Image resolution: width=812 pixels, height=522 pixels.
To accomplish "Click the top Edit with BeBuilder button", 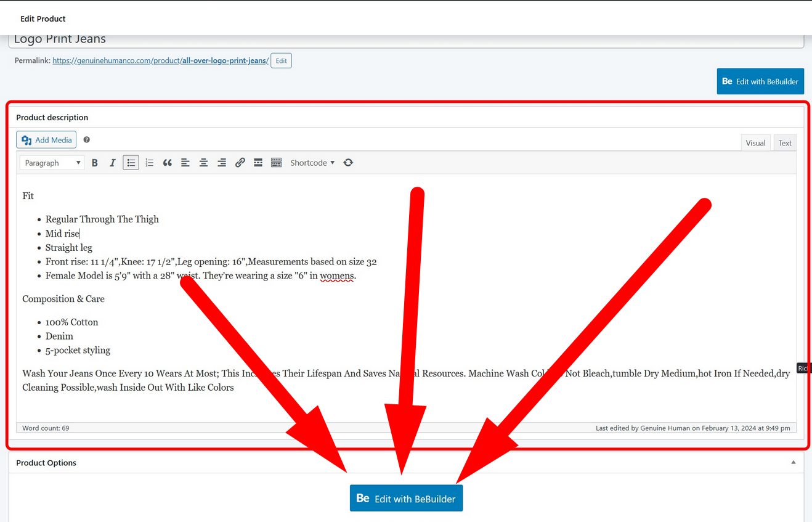I will pyautogui.click(x=760, y=81).
